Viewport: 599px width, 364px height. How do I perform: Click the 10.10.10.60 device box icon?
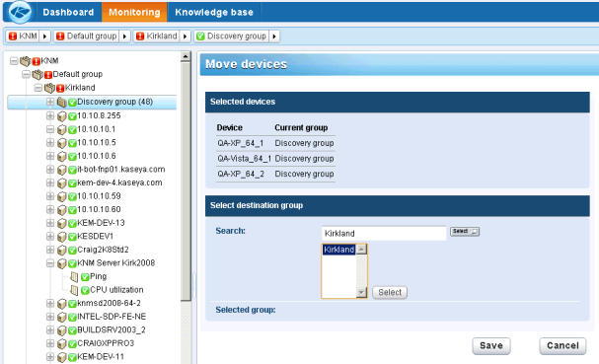pyautogui.click(x=61, y=210)
